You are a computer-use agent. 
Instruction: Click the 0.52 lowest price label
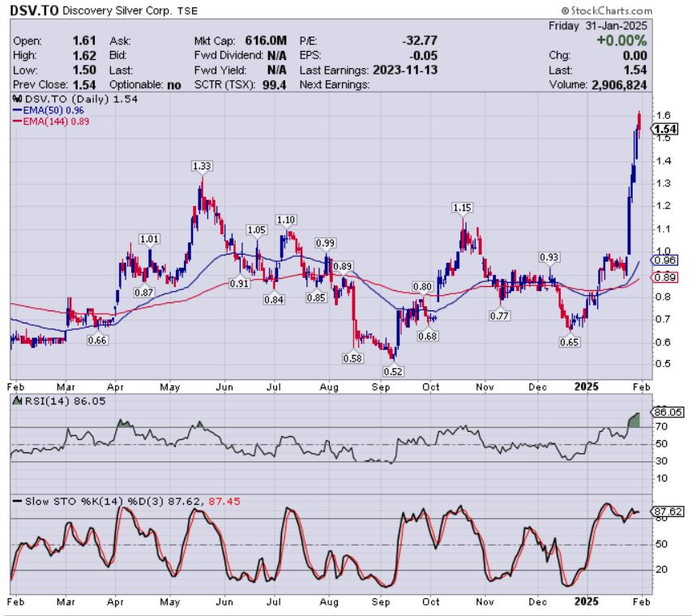(x=393, y=371)
